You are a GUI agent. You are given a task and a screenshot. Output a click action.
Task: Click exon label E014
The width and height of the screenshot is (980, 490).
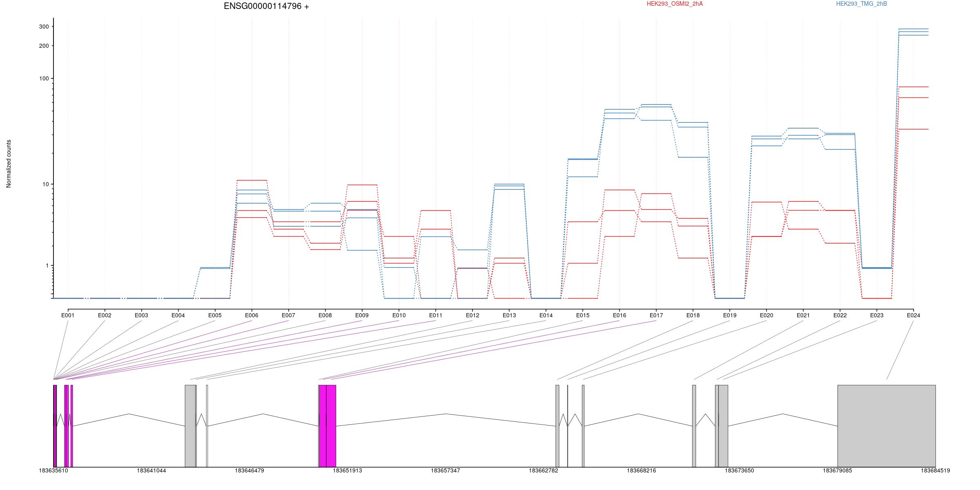click(x=546, y=315)
